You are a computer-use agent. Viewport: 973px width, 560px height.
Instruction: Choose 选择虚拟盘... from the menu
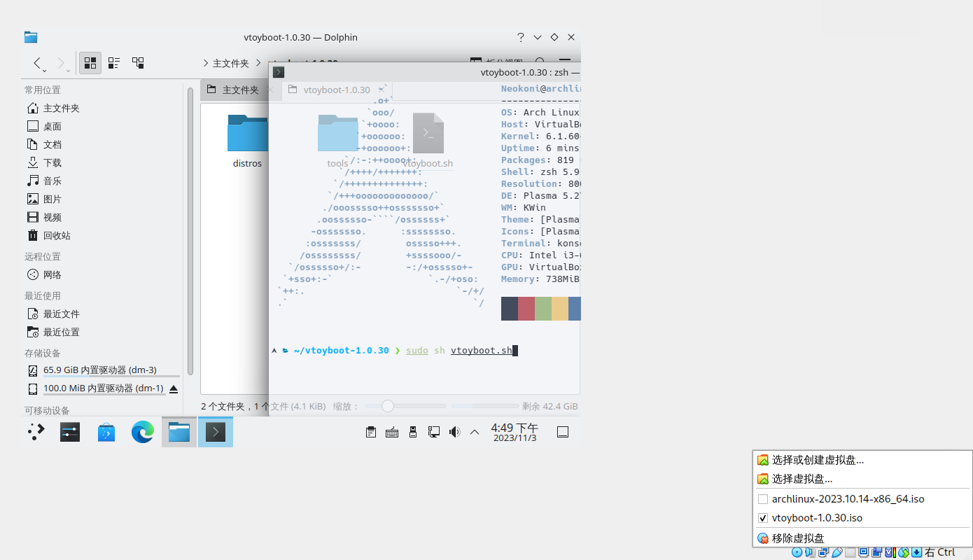(x=862, y=479)
